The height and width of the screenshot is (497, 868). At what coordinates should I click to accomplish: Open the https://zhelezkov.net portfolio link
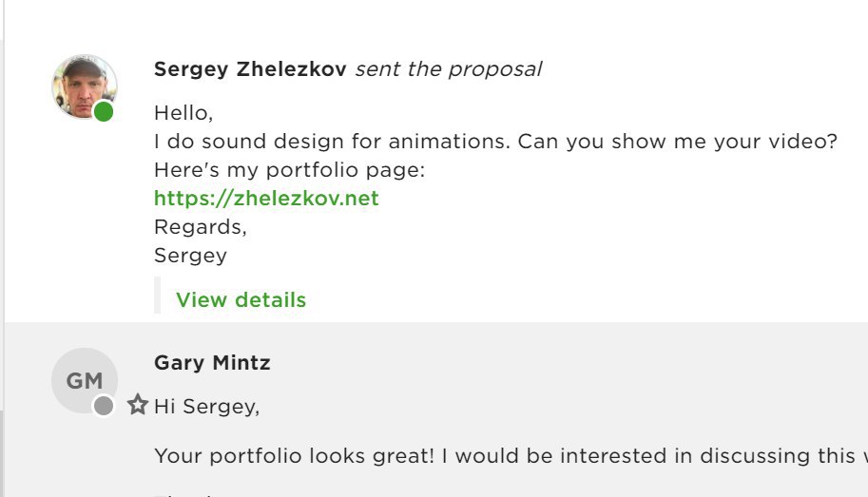pyautogui.click(x=266, y=199)
